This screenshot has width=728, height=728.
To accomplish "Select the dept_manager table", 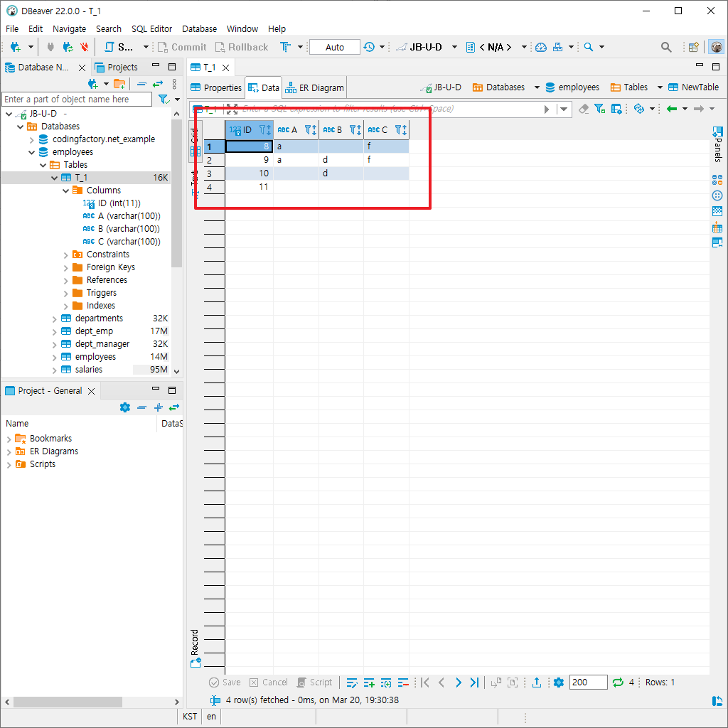I will pyautogui.click(x=102, y=344).
